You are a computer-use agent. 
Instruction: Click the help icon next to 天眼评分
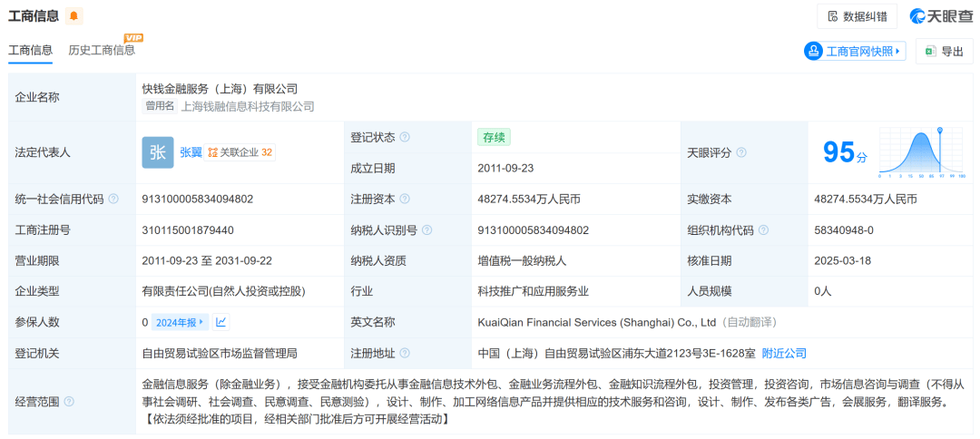click(x=741, y=152)
